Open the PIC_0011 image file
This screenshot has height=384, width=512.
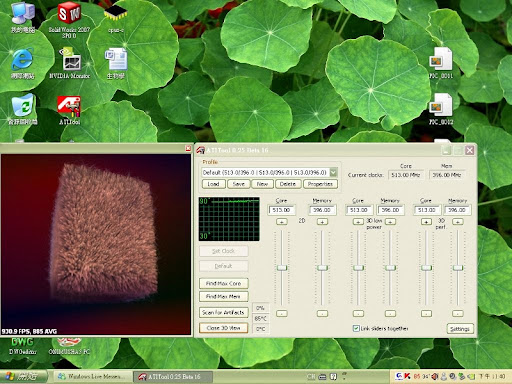click(x=441, y=63)
